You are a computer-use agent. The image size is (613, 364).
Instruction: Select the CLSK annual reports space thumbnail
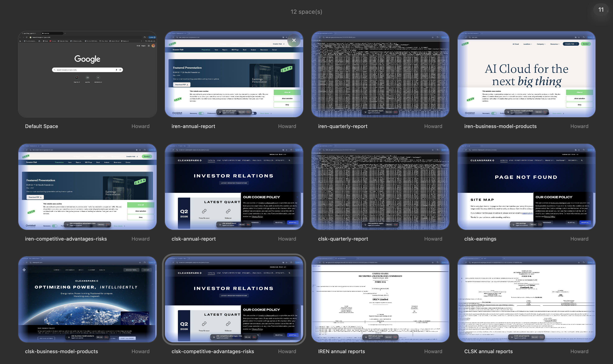(x=527, y=299)
